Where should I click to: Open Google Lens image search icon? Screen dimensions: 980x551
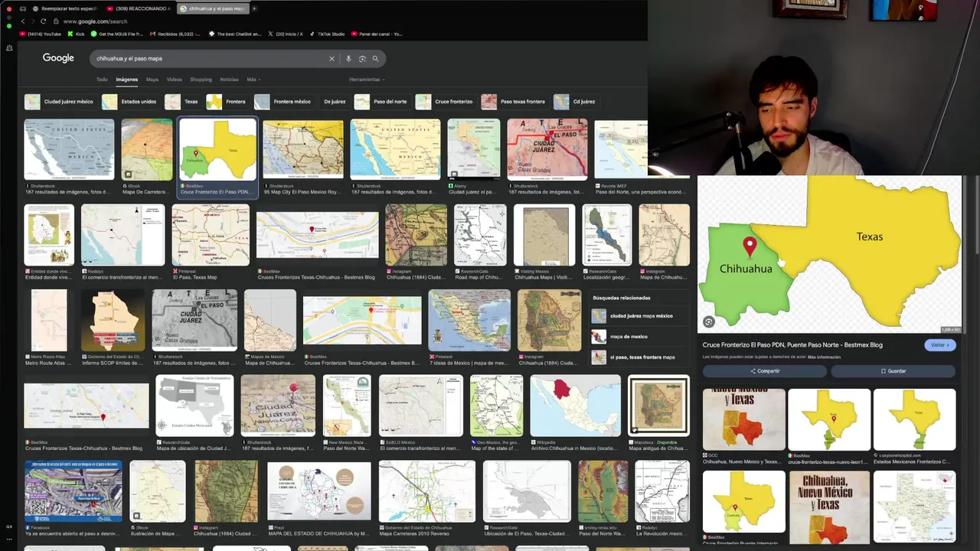coord(362,58)
